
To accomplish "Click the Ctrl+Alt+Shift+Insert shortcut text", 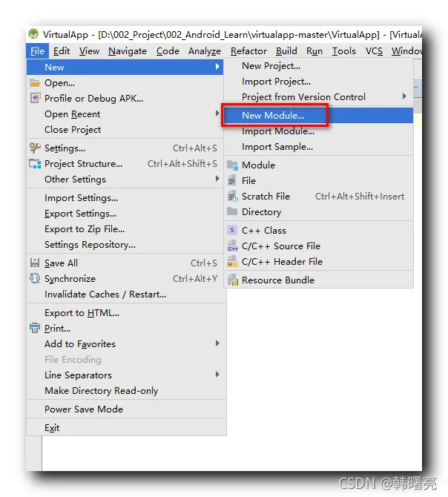I will (x=360, y=196).
